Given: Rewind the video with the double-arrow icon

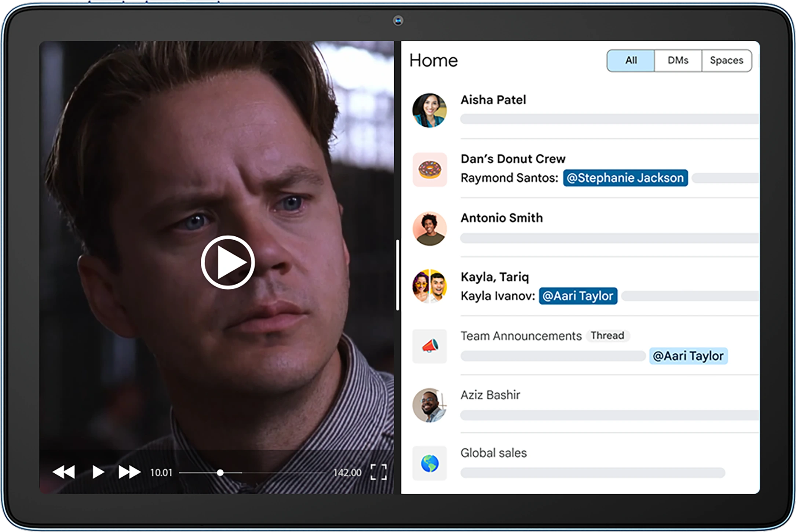Looking at the screenshot, I should coord(64,472).
